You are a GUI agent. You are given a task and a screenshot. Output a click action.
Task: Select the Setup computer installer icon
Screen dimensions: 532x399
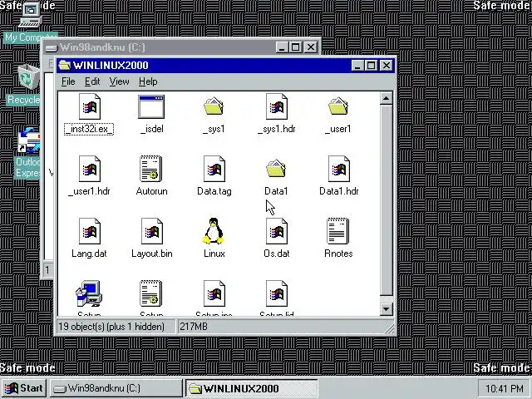point(89,293)
